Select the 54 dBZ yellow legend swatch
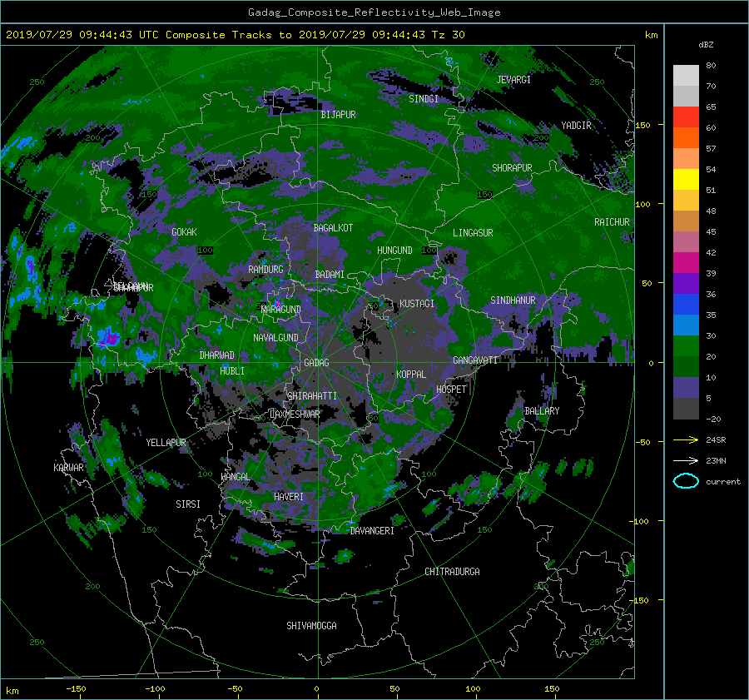Screen dimensions: 749x700 point(686,180)
